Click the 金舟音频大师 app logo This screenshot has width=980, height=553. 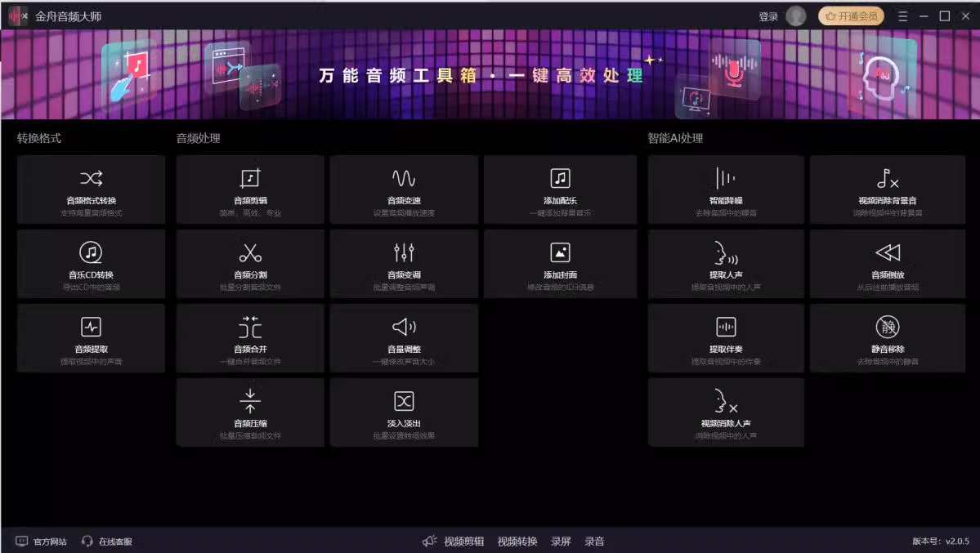click(17, 16)
